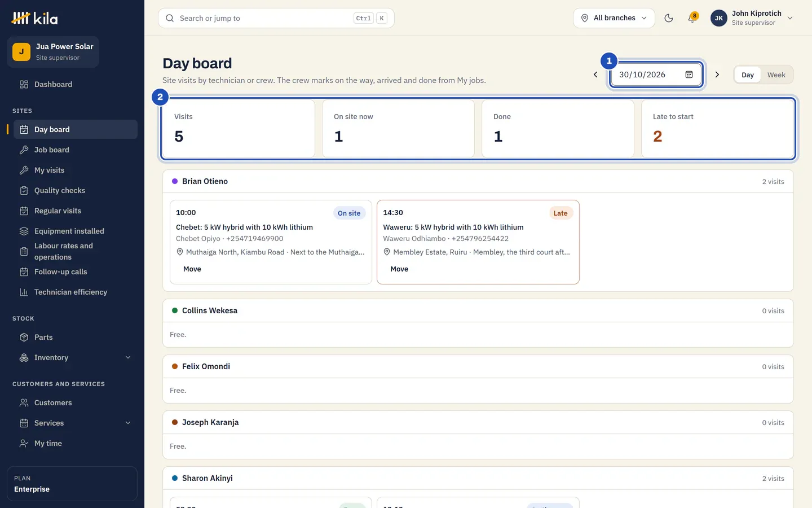Open Regular visits page
This screenshot has height=508, width=812.
(x=76, y=211)
